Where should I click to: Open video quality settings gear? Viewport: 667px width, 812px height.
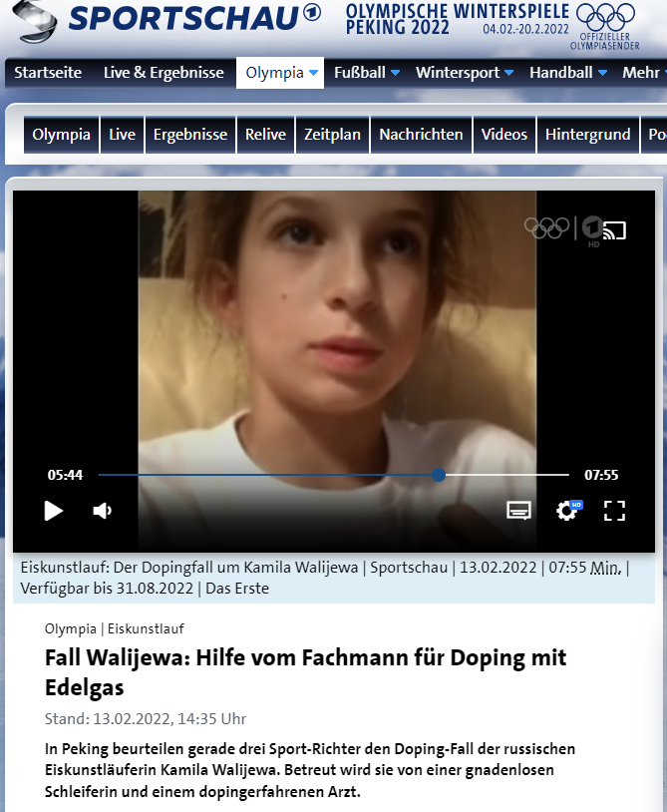pos(567,511)
